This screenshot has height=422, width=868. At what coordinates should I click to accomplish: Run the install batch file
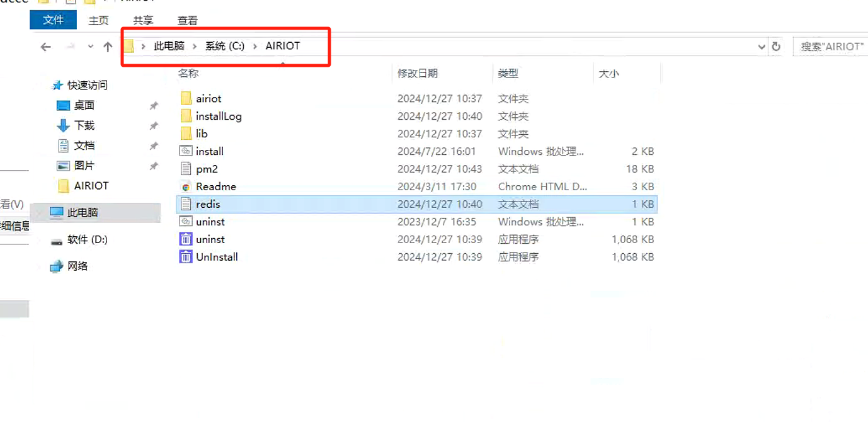[210, 151]
